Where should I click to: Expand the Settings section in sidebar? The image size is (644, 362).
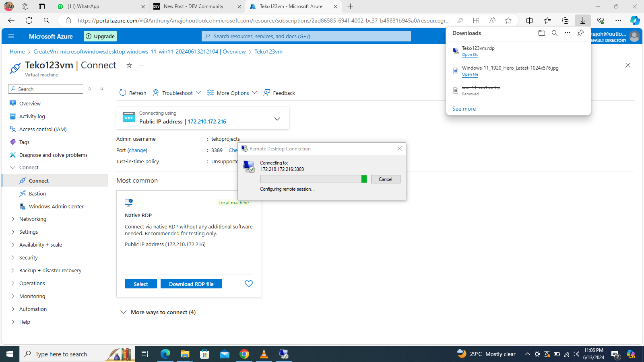pyautogui.click(x=13, y=232)
